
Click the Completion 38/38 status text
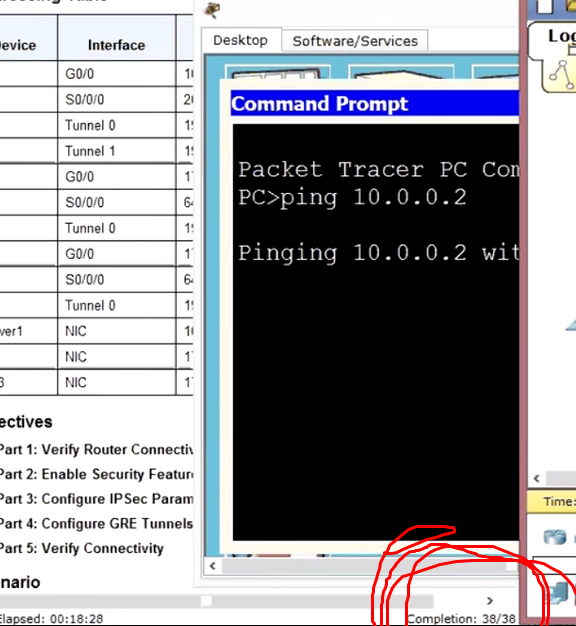pyautogui.click(x=461, y=619)
